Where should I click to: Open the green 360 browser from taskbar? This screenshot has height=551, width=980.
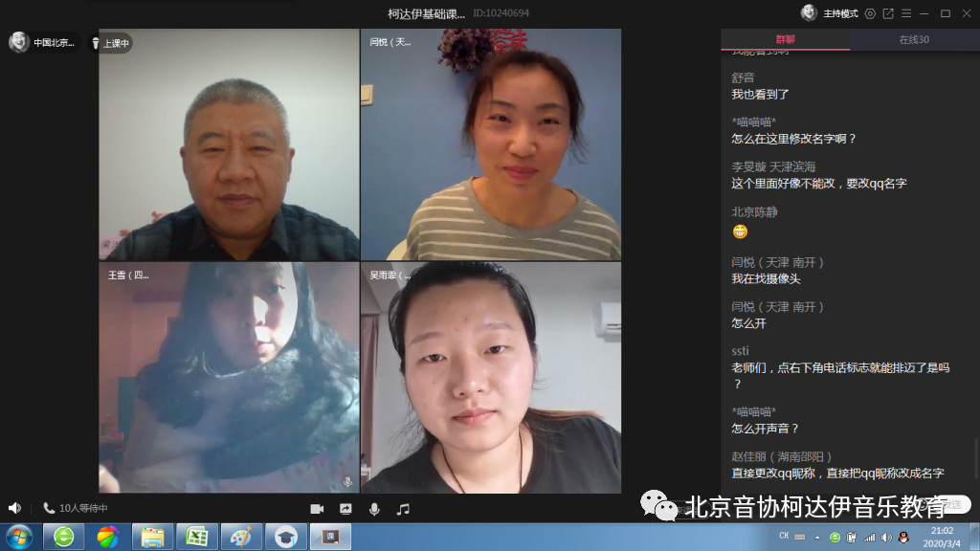64,538
